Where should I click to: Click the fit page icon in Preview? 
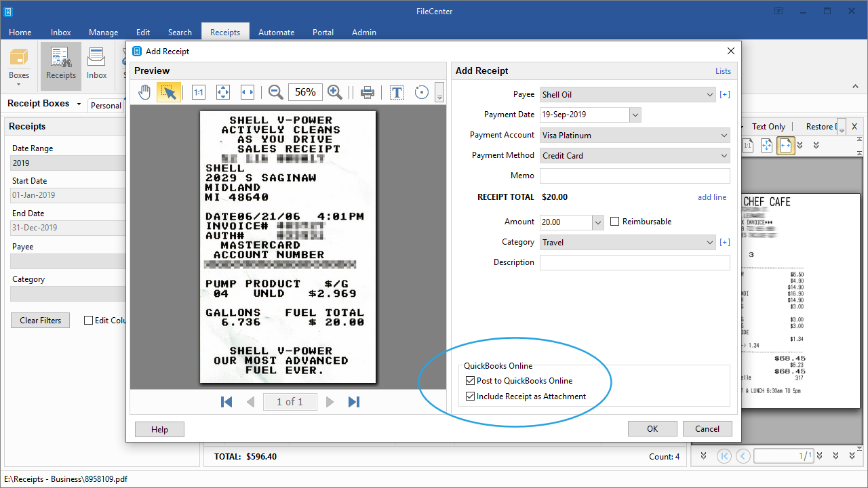223,92
